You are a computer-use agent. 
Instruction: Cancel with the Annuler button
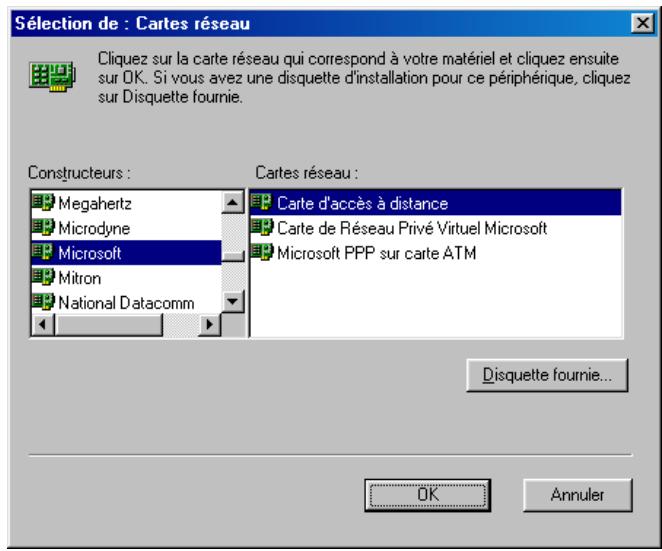[x=578, y=495]
